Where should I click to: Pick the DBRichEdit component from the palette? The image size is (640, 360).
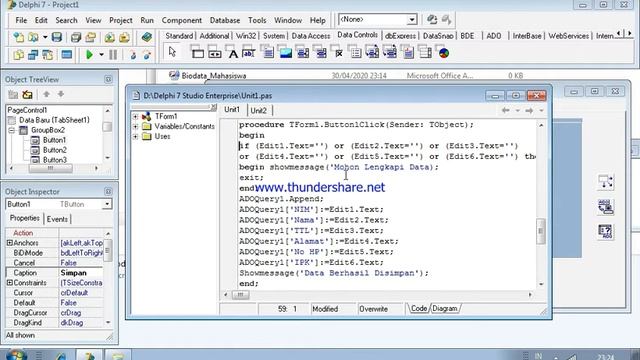pyautogui.click(x=408, y=53)
